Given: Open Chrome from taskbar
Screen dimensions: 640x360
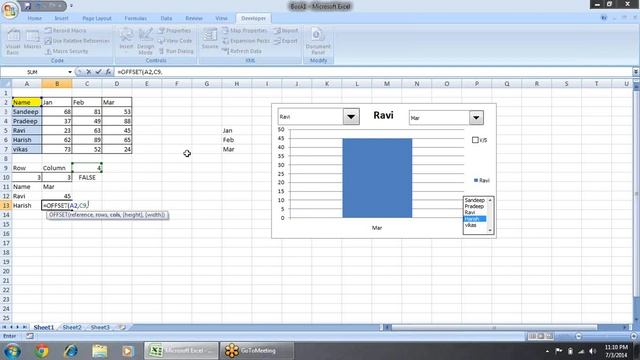Looking at the screenshot, I should coord(41,351).
